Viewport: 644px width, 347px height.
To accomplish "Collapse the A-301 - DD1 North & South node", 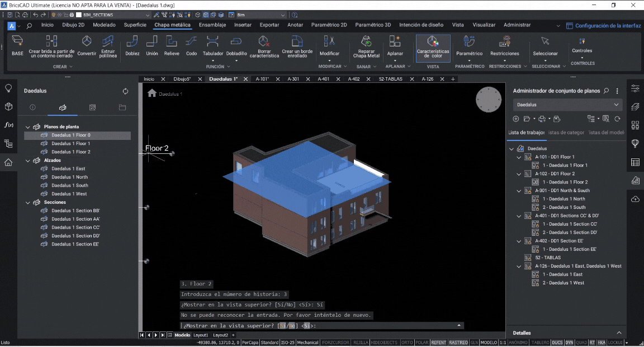I will point(519,190).
